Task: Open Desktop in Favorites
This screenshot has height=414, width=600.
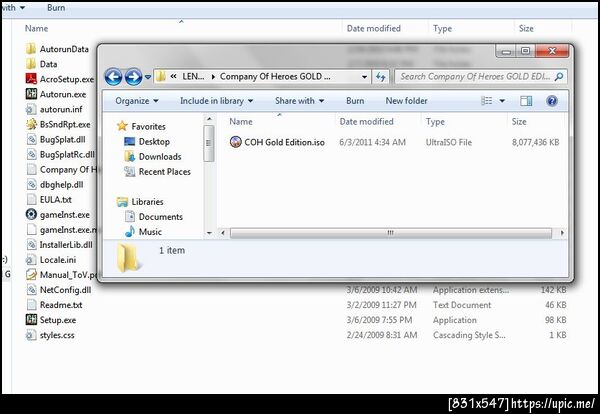Action: (147, 142)
